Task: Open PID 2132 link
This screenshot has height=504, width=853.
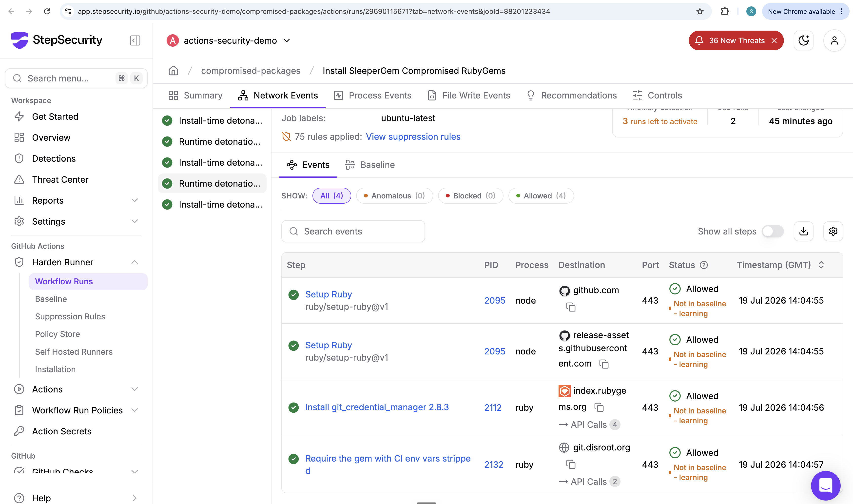Action: [x=494, y=464]
